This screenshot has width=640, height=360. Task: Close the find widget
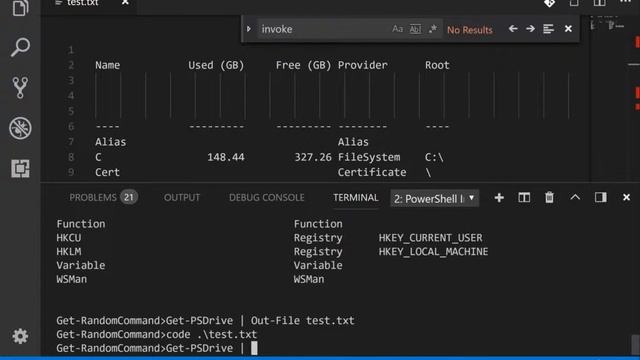(x=568, y=29)
